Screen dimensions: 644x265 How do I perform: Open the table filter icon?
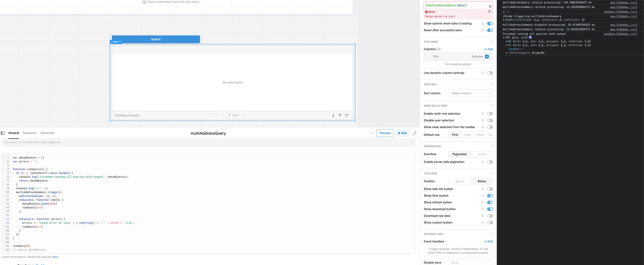[x=340, y=115]
